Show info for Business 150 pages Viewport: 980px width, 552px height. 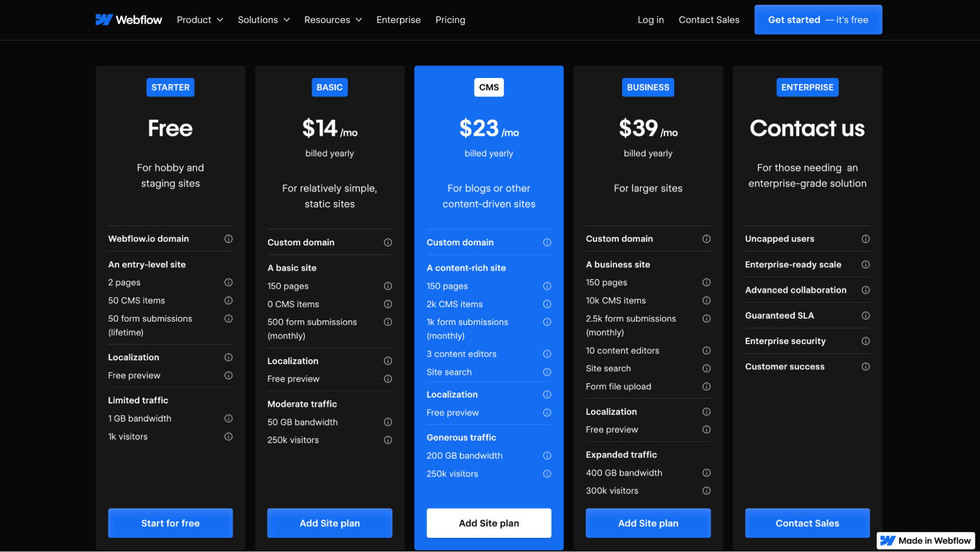tap(706, 282)
